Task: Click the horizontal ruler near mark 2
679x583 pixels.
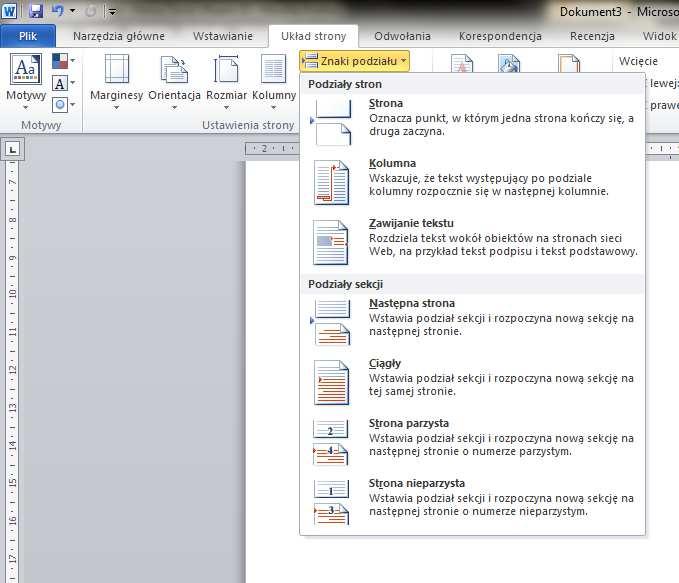Action: (x=264, y=149)
